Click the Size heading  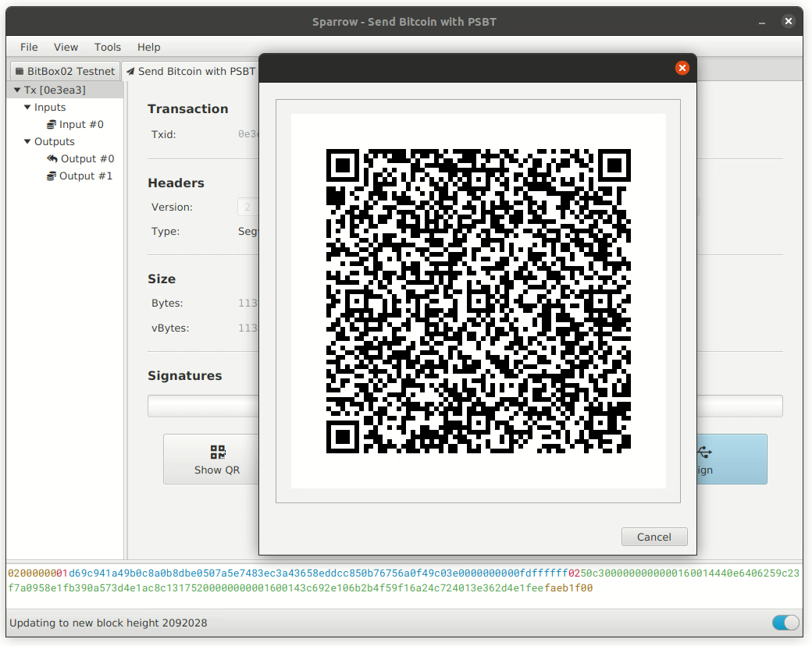[x=162, y=279]
